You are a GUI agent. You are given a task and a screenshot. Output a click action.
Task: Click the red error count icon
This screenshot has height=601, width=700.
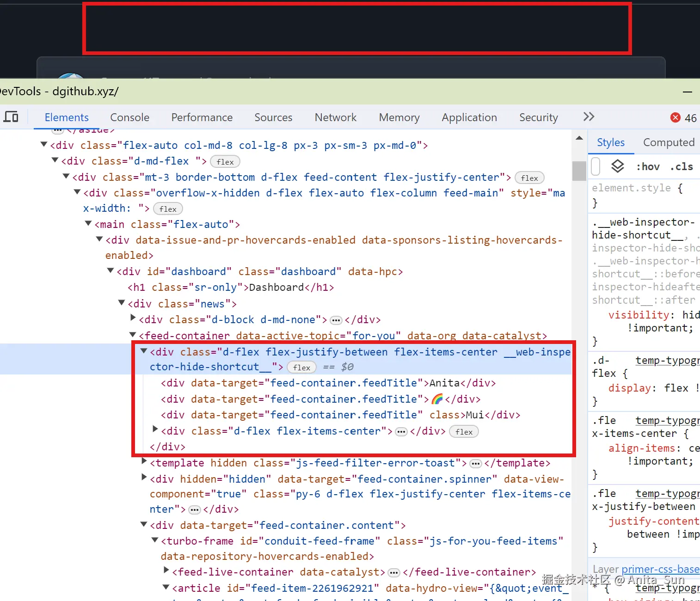[675, 117]
